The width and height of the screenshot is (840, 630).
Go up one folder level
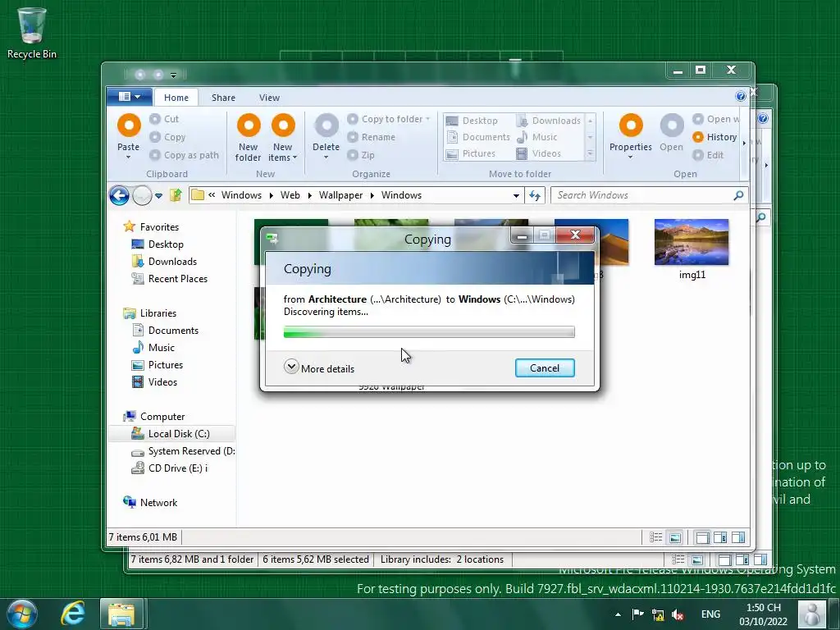click(176, 195)
